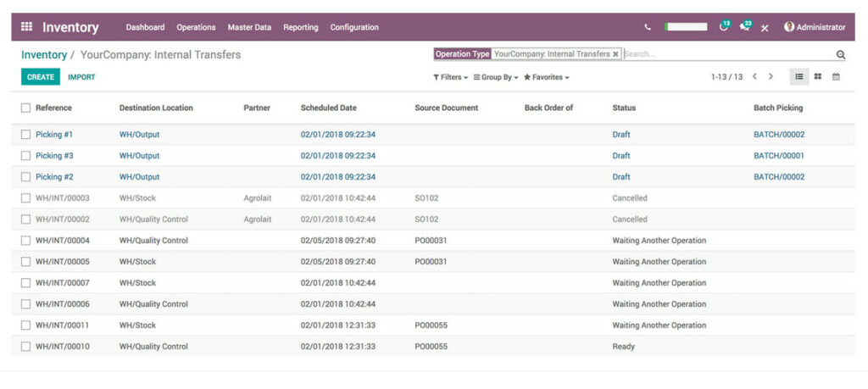Click WH/Quality Control in WH/INT/00006 row
The height and width of the screenshot is (389, 868).
[x=153, y=303]
